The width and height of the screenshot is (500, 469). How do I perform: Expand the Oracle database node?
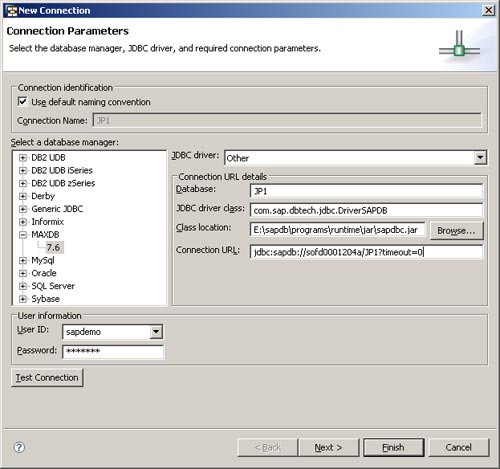coord(23,273)
